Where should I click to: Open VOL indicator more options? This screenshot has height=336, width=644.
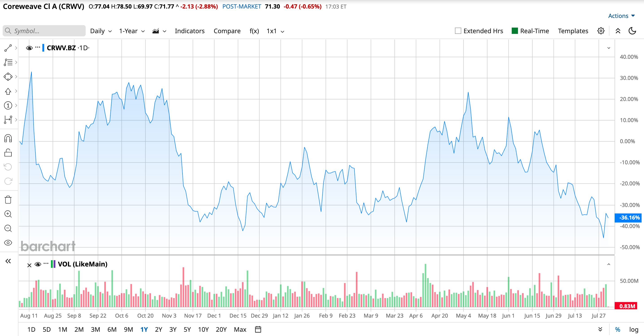(46, 264)
